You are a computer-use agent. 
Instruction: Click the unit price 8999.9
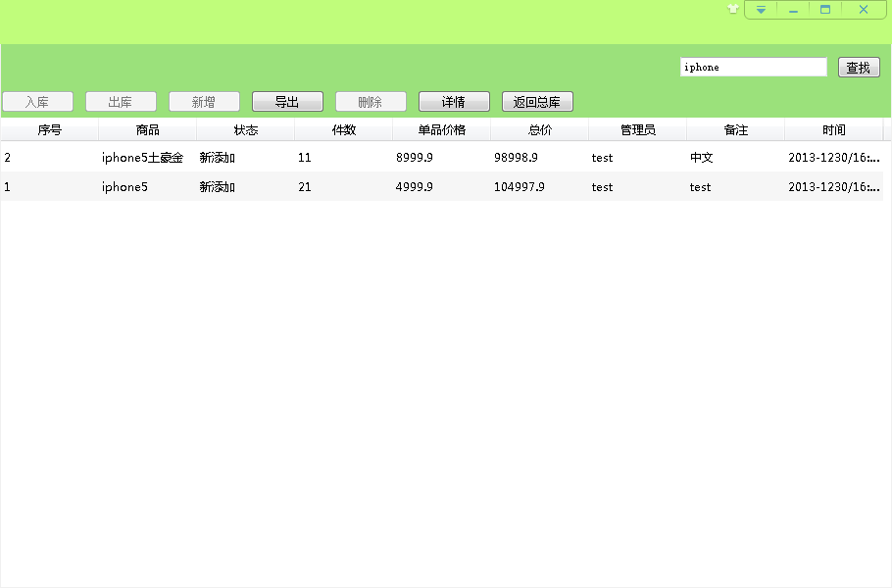click(414, 158)
